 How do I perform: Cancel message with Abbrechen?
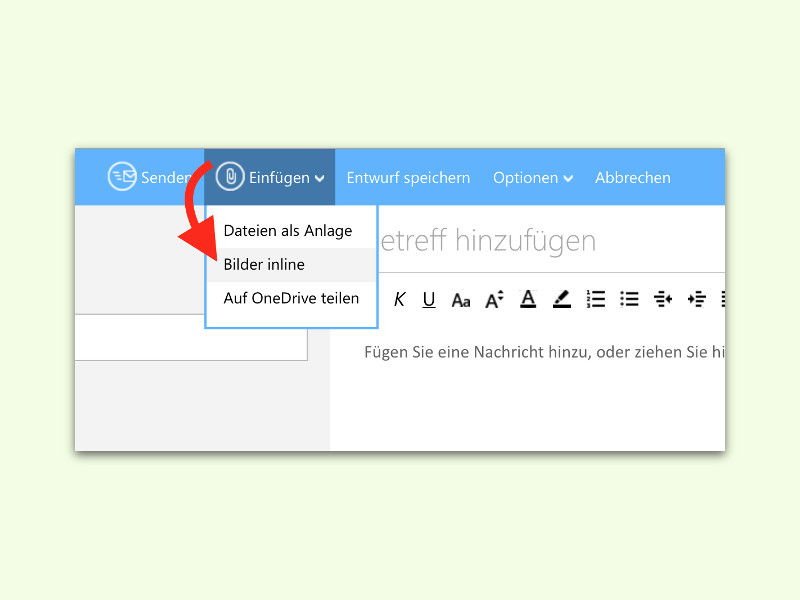[633, 178]
